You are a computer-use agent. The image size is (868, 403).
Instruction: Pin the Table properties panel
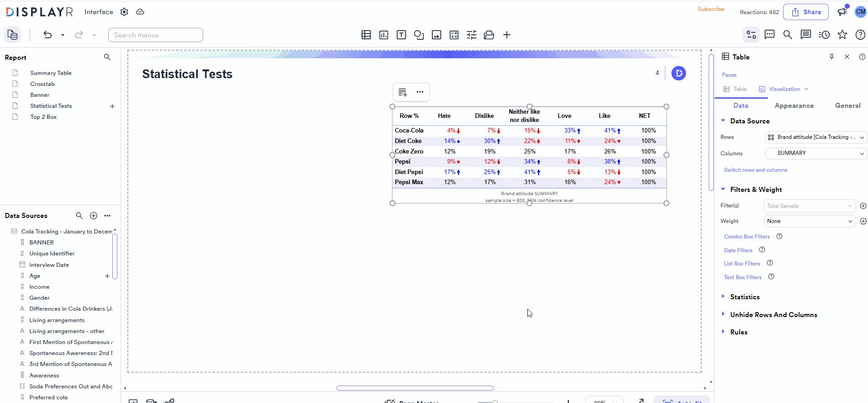pyautogui.click(x=831, y=57)
